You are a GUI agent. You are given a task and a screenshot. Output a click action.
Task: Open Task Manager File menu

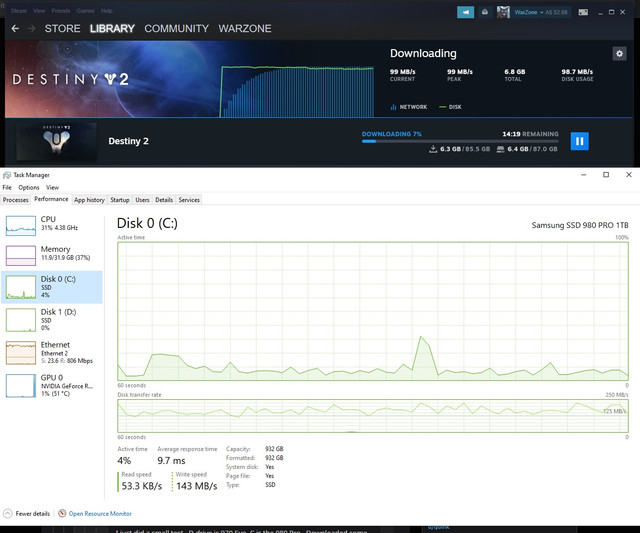(x=7, y=187)
